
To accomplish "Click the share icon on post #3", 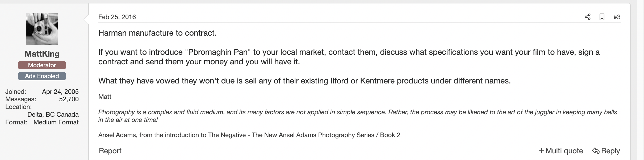I will click(x=588, y=17).
